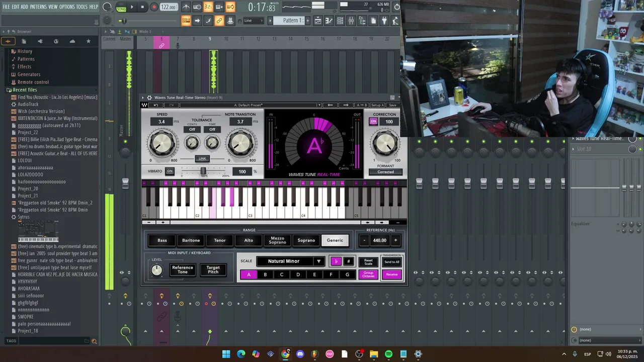This screenshot has width=644, height=362.
Task: Open the A: Default Preset dropdown
Action: 251,105
